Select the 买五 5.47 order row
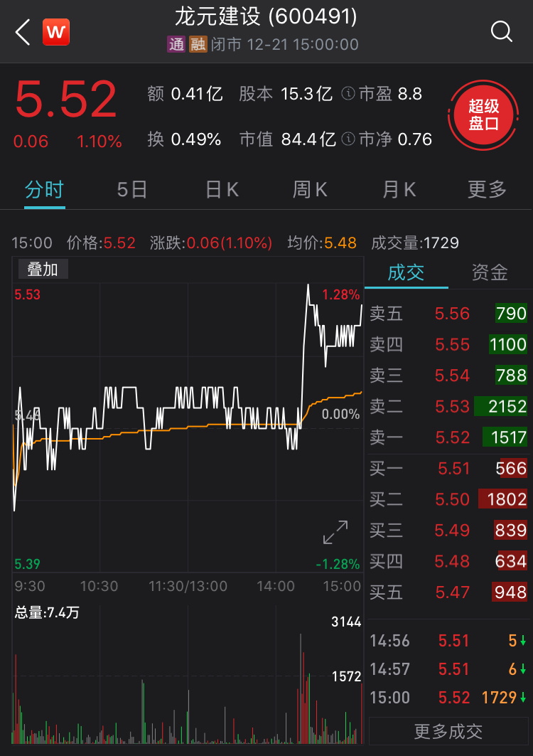This screenshot has height=756, width=533. click(448, 592)
